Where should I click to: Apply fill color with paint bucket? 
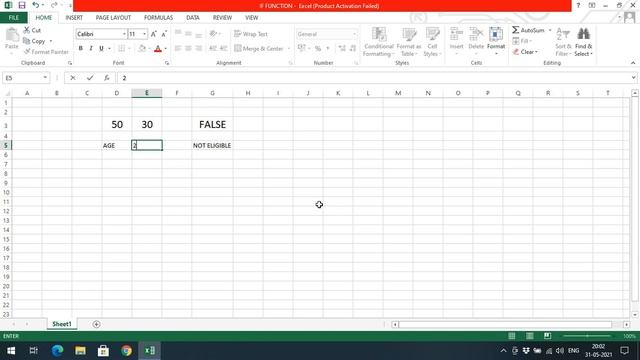point(142,49)
